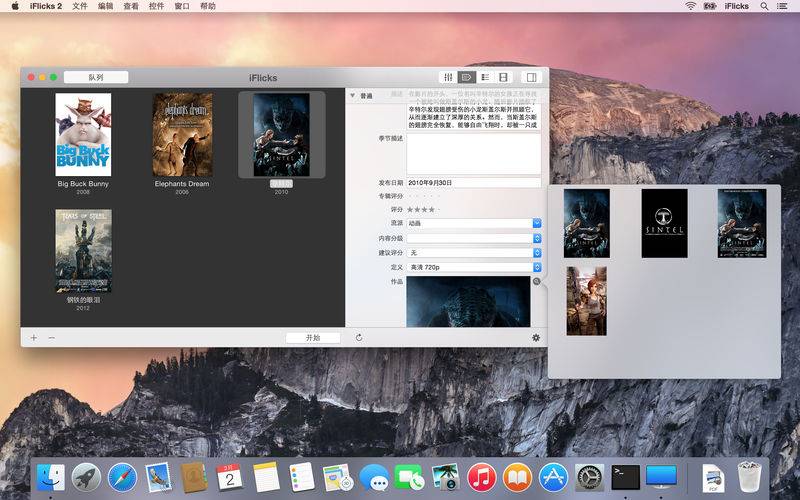This screenshot has height=500, width=800.
Task: Open the sliders settings view in toolbar
Action: [448, 77]
